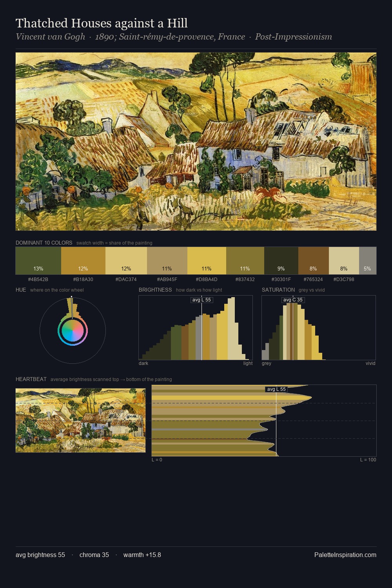Click the '#D8BA4D' hex code text
The height and width of the screenshot is (588, 392).
tap(207, 279)
